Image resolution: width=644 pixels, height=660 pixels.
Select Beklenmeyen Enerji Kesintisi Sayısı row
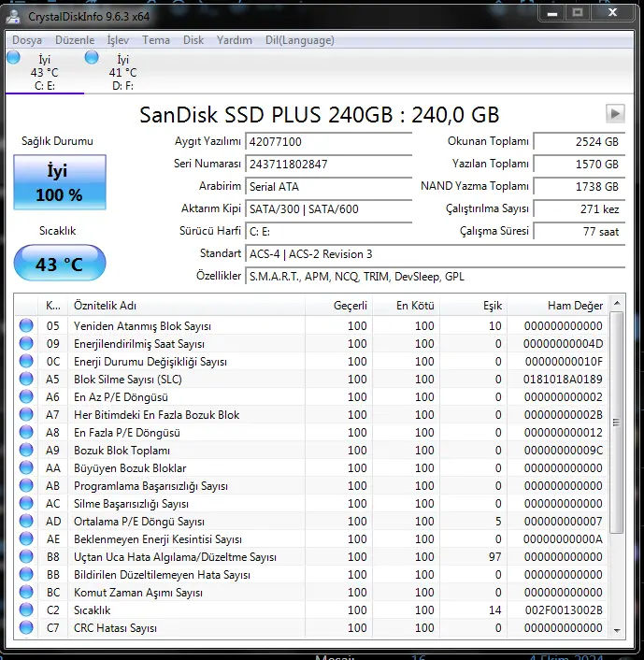pyautogui.click(x=311, y=538)
